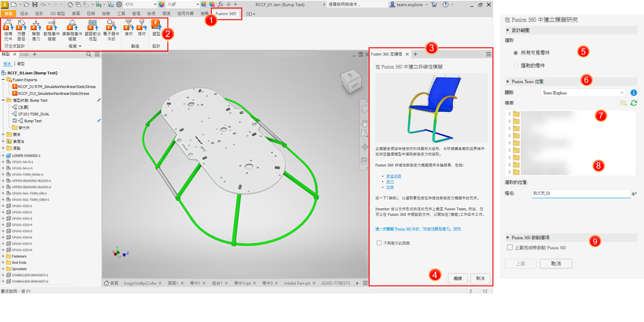Refresh the project list with the green arrows icon
The image size is (644, 322).
click(x=634, y=103)
